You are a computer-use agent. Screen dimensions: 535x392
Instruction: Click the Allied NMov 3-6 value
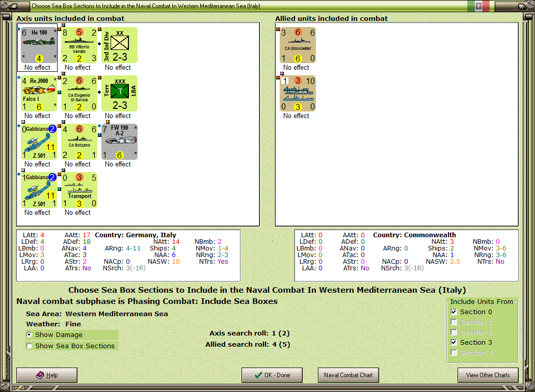[x=501, y=248]
